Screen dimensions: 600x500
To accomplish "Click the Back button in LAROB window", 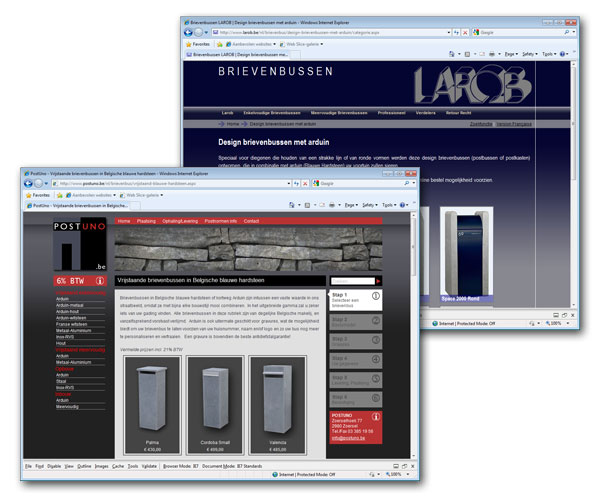I will pyautogui.click(x=188, y=33).
